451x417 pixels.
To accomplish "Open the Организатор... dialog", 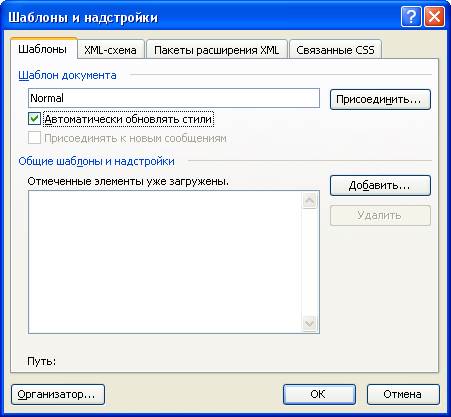I will coord(58,394).
